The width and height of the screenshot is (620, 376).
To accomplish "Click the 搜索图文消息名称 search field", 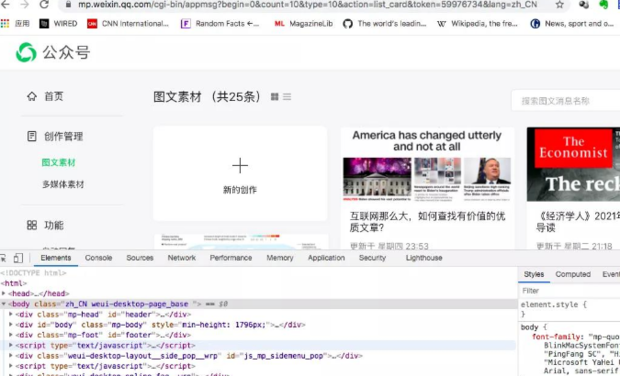I will tap(566, 101).
